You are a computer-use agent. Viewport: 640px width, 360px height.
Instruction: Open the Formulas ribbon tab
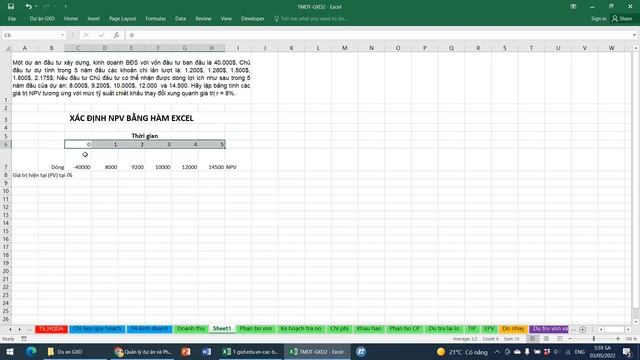[156, 19]
